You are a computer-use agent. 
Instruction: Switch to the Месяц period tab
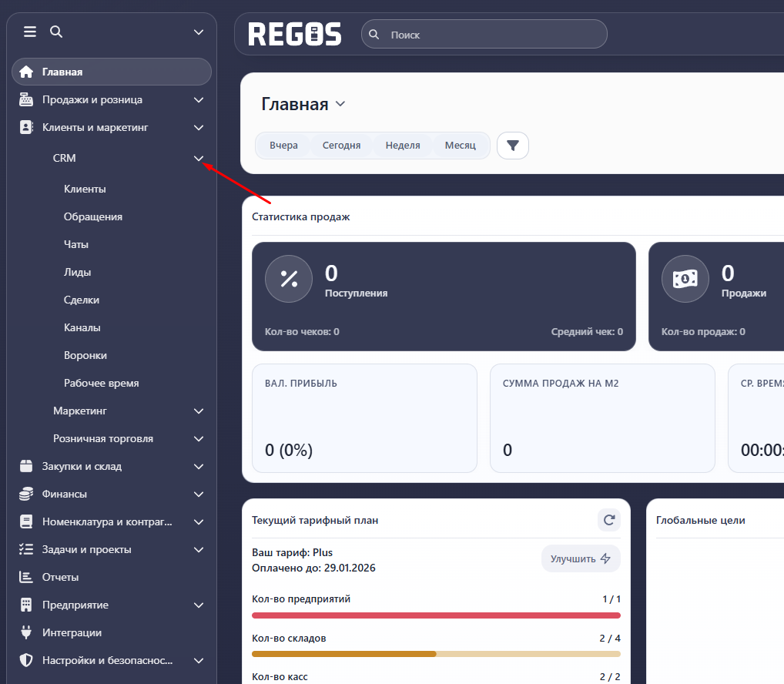[x=460, y=145]
